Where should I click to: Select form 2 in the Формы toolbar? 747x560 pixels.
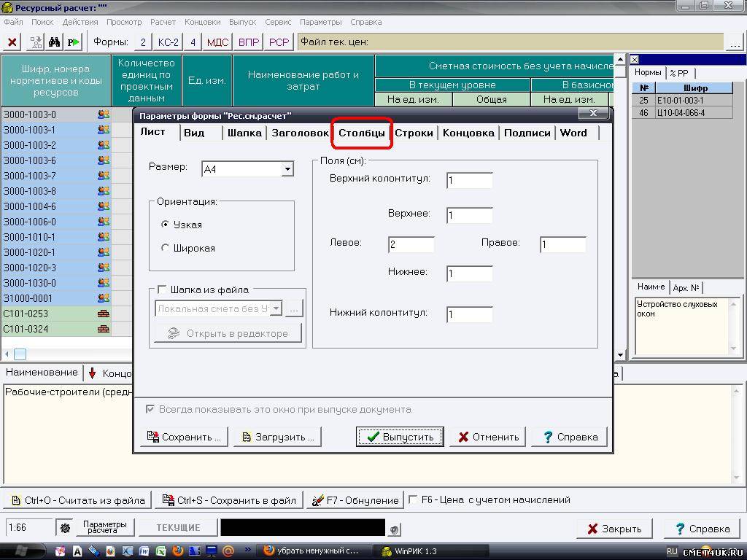pyautogui.click(x=143, y=42)
